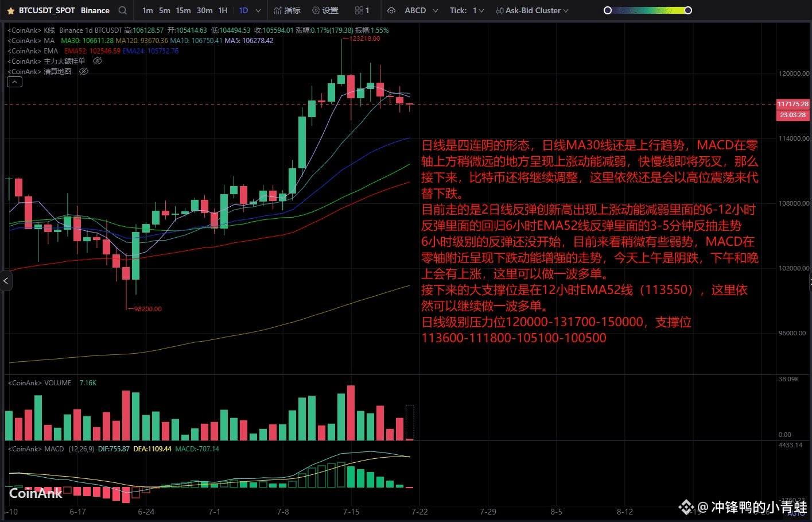Click the right handle of gradient slider
The image size is (812, 522).
click(688, 10)
